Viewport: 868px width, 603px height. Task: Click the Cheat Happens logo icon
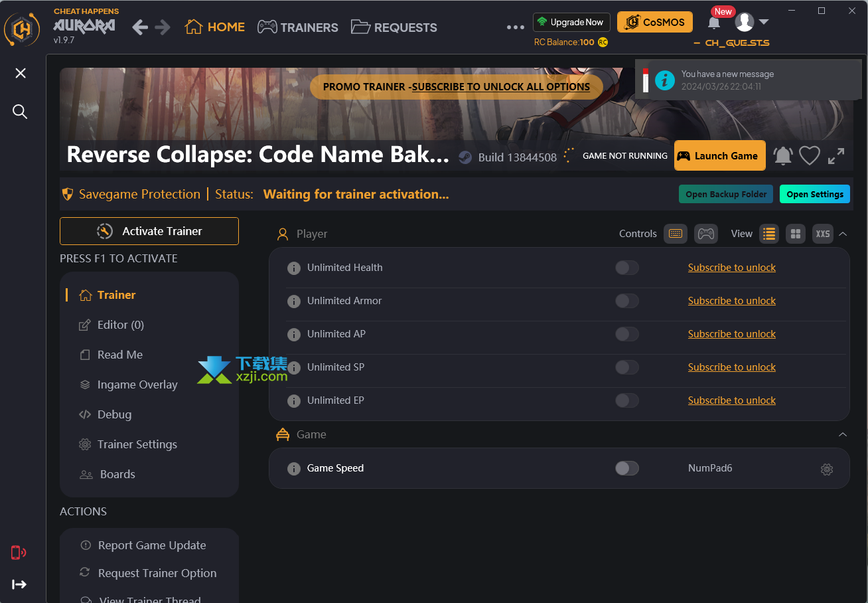(x=22, y=29)
